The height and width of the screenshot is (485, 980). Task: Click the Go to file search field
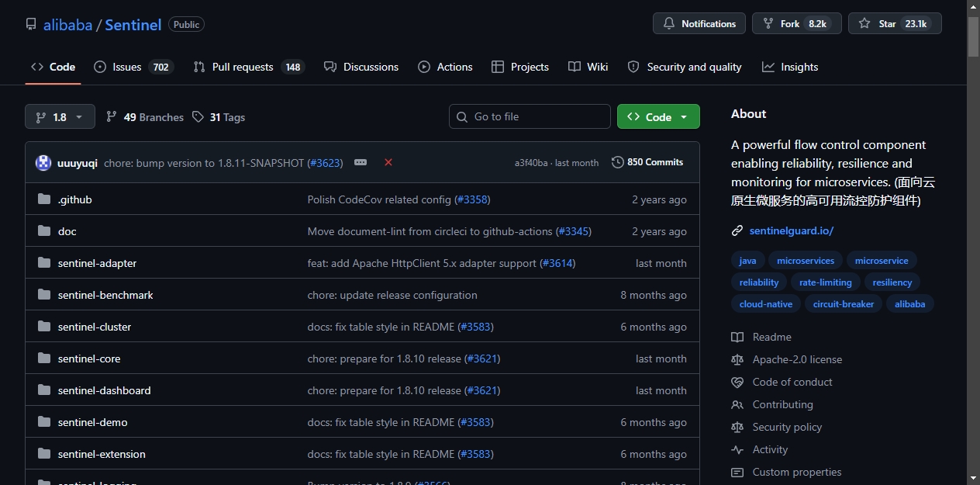coord(530,116)
